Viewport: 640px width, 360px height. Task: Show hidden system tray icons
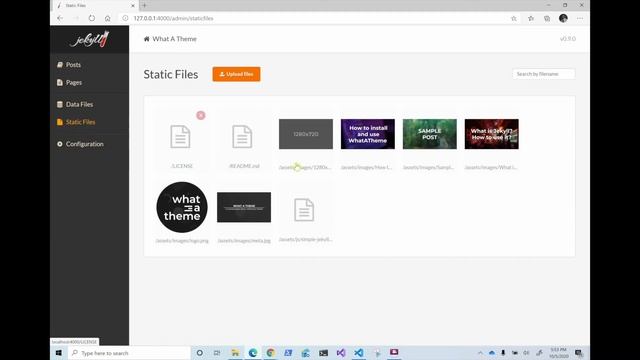(x=480, y=353)
